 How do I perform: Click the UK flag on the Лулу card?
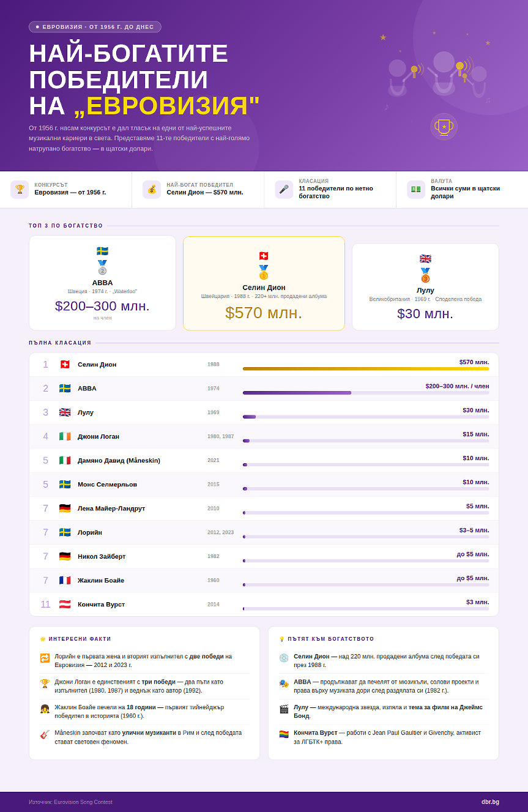(x=425, y=258)
